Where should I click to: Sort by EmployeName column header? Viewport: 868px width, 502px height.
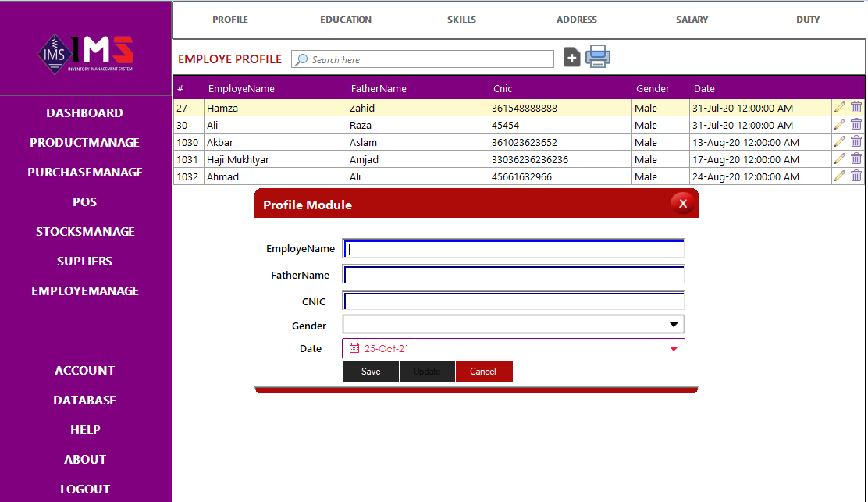click(241, 88)
